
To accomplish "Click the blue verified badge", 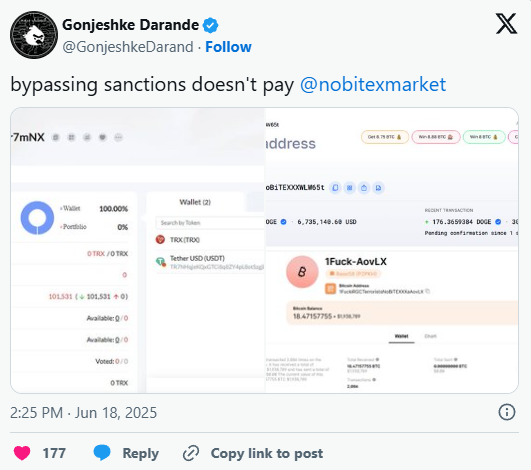I will click(x=210, y=25).
